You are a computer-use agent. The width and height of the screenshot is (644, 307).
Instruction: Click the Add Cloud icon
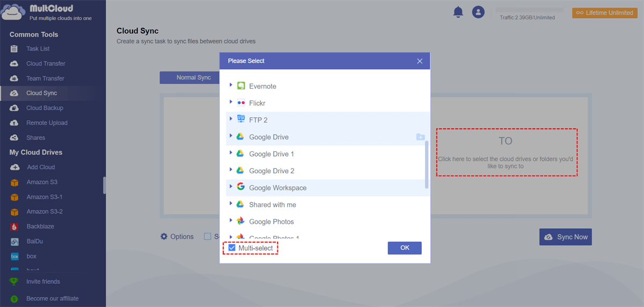14,167
